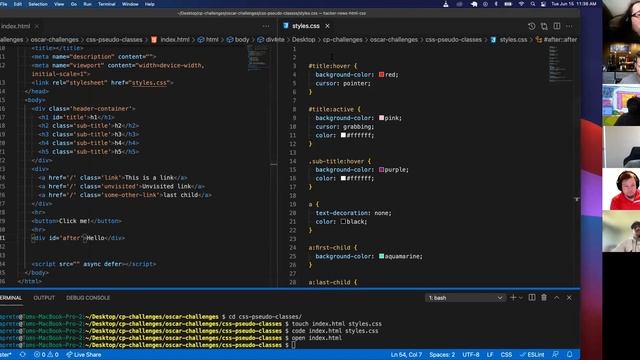
Task: Open more actions menu for index.html editor
Action: [266, 26]
